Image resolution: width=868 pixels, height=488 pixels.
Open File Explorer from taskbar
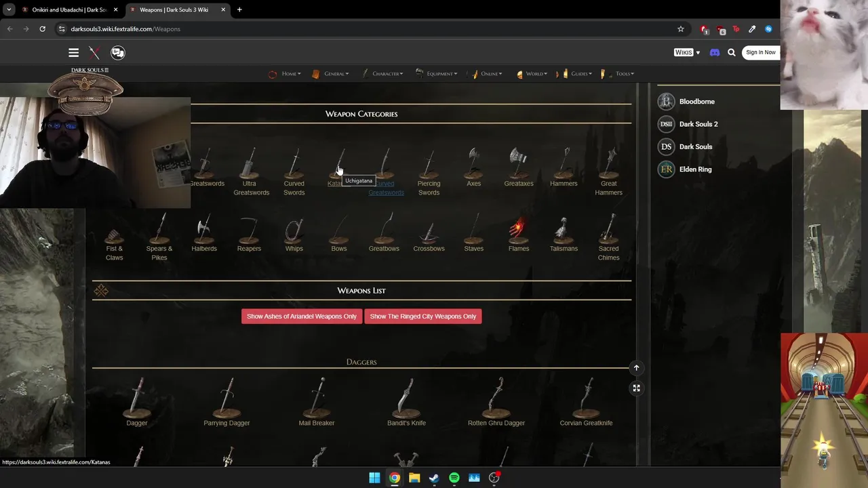tap(414, 478)
